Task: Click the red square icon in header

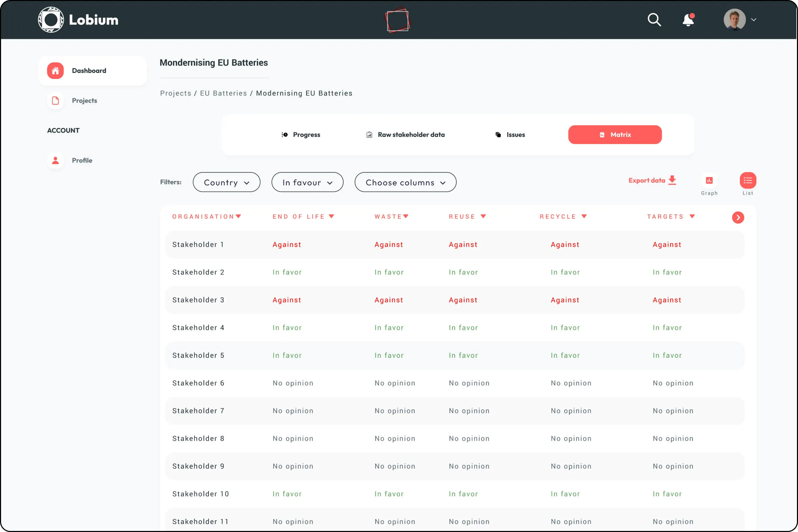Action: point(398,20)
